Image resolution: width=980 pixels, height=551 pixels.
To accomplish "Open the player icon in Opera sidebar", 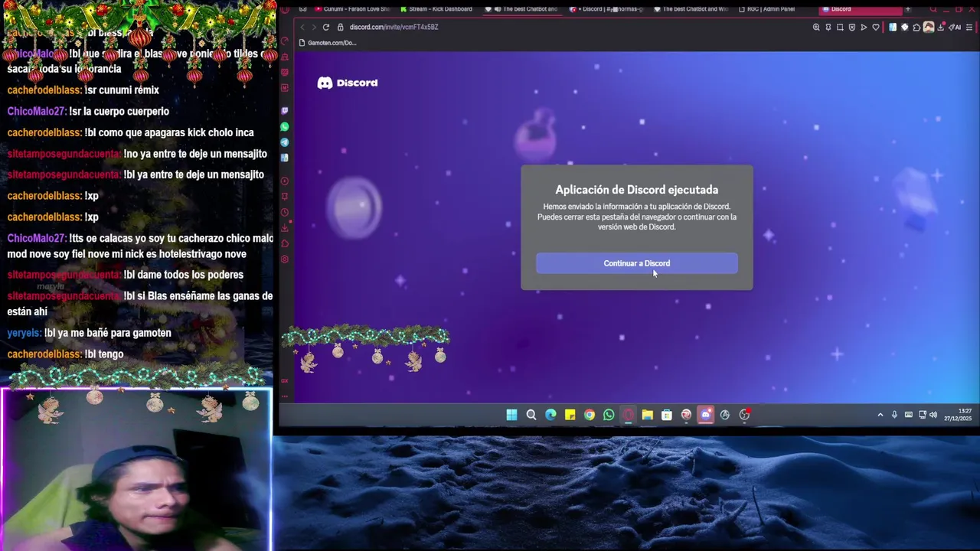I will point(285,181).
